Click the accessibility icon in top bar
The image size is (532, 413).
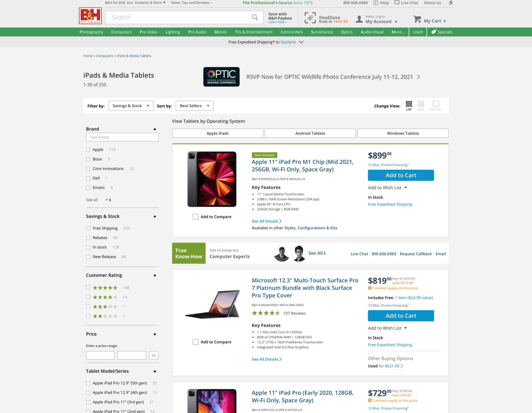(451, 3)
